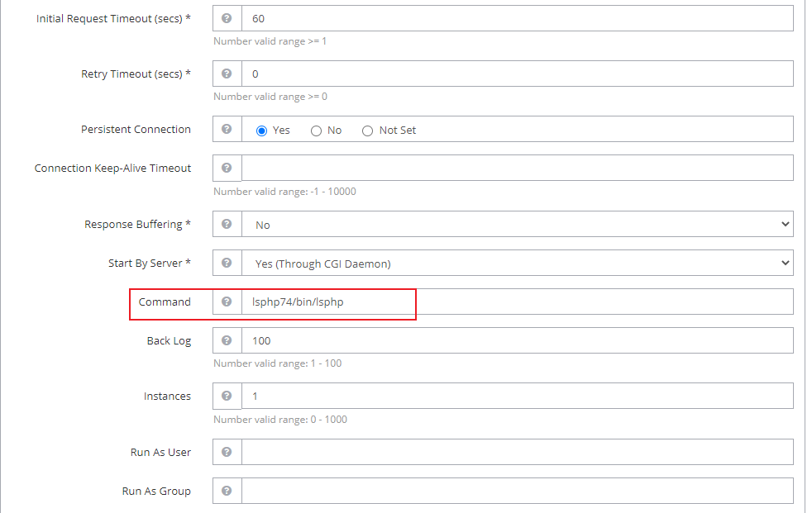Click the Retry Timeout input field
The height and width of the screenshot is (513, 812).
[518, 74]
